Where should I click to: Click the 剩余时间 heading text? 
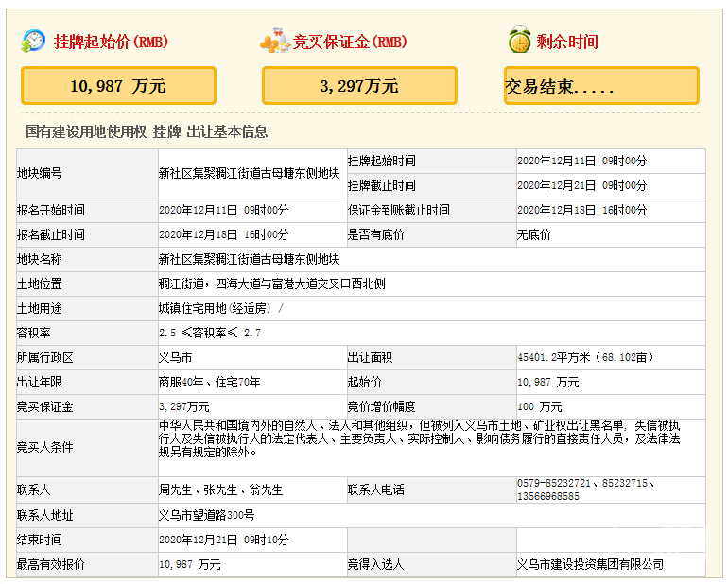567,42
